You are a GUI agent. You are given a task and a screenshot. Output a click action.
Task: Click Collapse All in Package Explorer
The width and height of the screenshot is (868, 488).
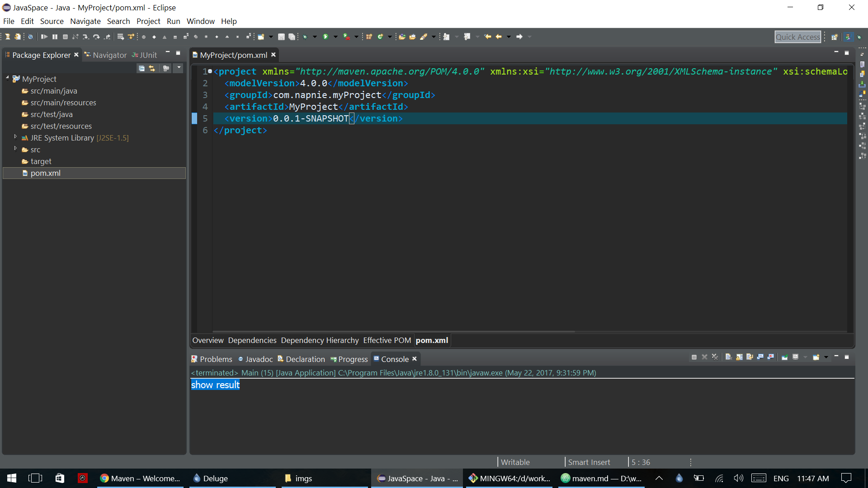pyautogui.click(x=142, y=68)
